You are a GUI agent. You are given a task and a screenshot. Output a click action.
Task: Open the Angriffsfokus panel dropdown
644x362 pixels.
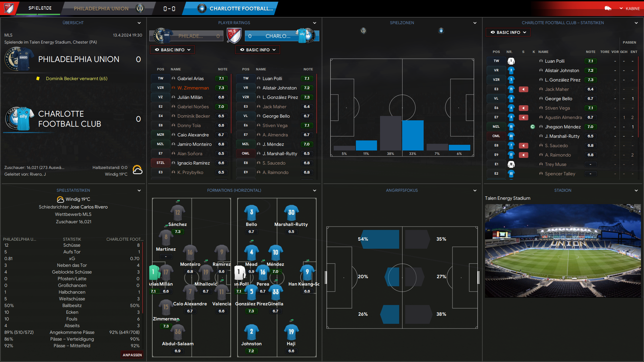tap(475, 190)
